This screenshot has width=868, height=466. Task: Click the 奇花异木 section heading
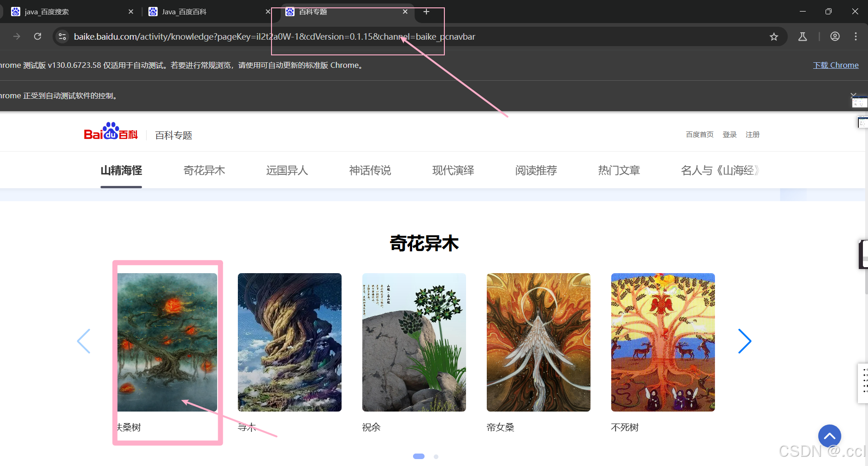[x=425, y=243]
